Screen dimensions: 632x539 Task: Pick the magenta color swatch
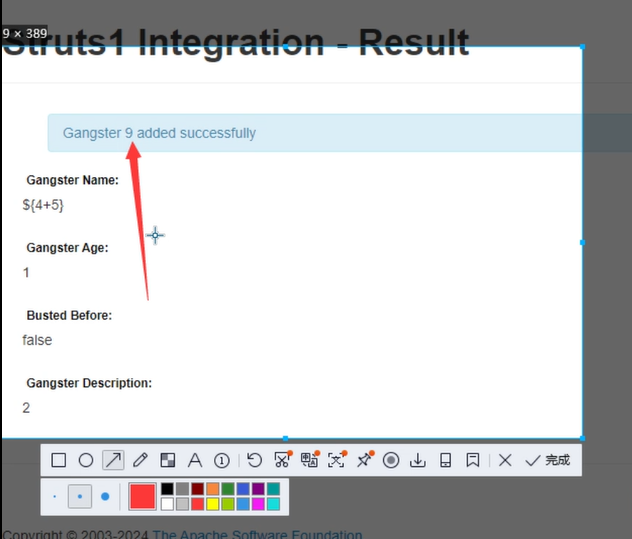(x=258, y=504)
